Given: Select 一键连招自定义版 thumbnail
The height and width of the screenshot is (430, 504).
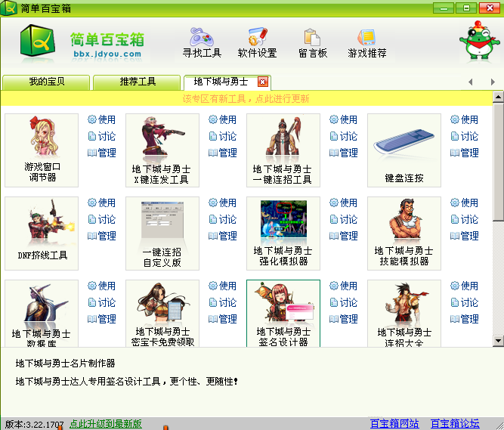Looking at the screenshot, I should 162,234.
